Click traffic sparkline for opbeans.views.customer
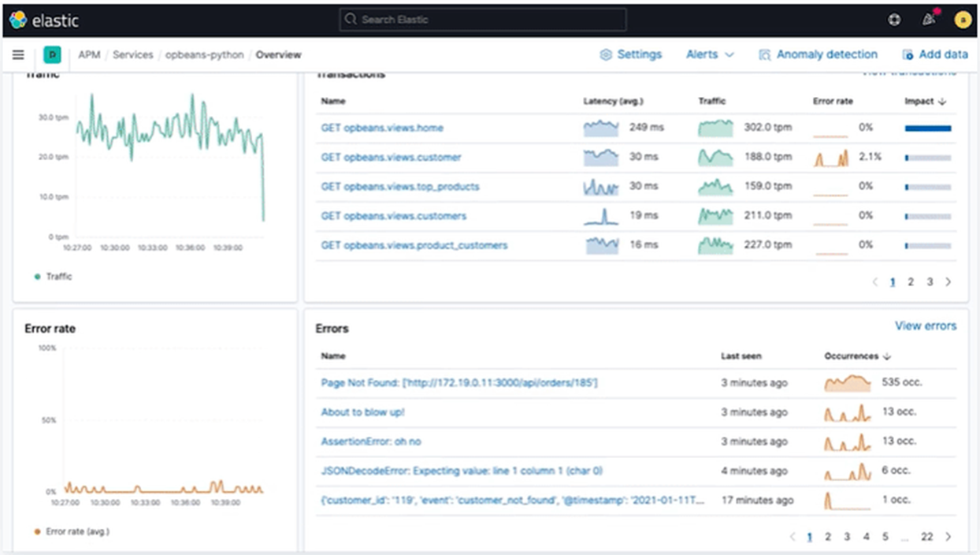The width and height of the screenshot is (980, 555). coord(715,157)
